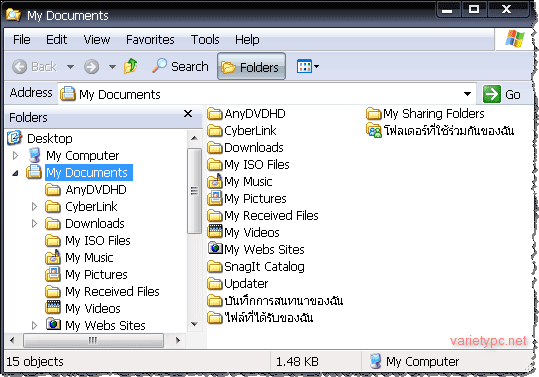This screenshot has height=377, width=539.
Task: Select My Music icon in tree
Action: tap(53, 257)
